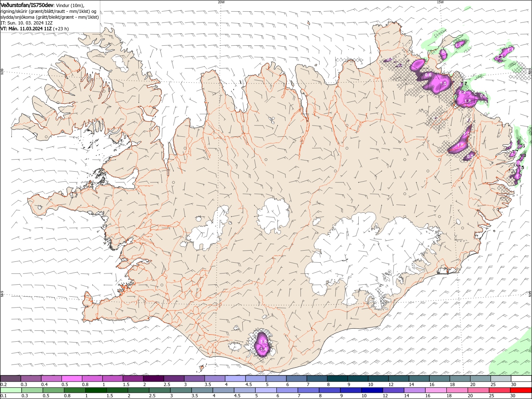The height and width of the screenshot is (399, 532).
Task: Pick the darkest purple snow swatch at 2
Action: [x=153, y=379]
